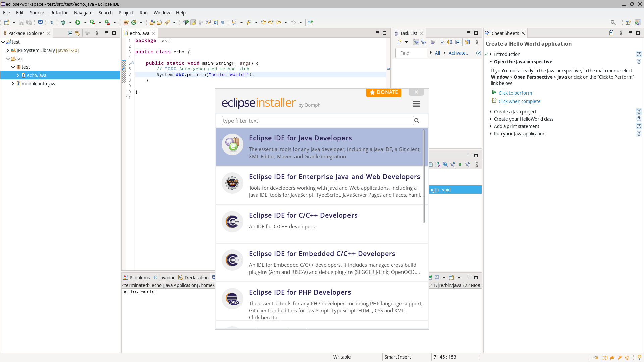Click the 'Click when complete' link
Viewport: 644px width, 362px height.
(x=519, y=101)
